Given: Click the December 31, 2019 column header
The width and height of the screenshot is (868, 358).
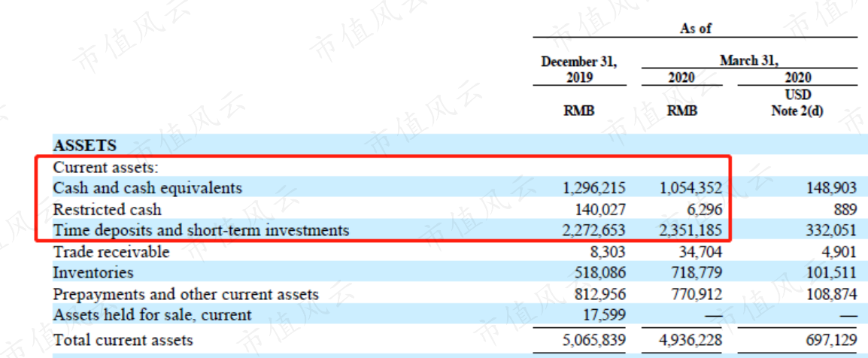Looking at the screenshot, I should point(579,69).
